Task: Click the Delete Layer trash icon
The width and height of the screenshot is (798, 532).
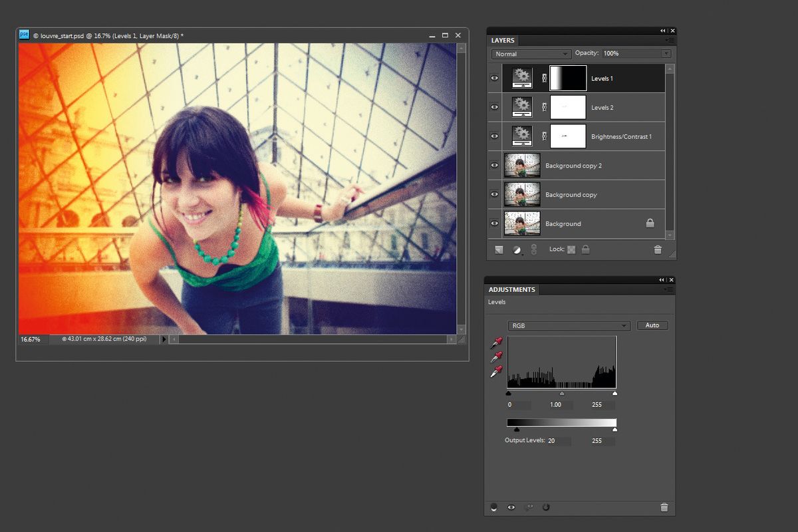Action: tap(658, 249)
